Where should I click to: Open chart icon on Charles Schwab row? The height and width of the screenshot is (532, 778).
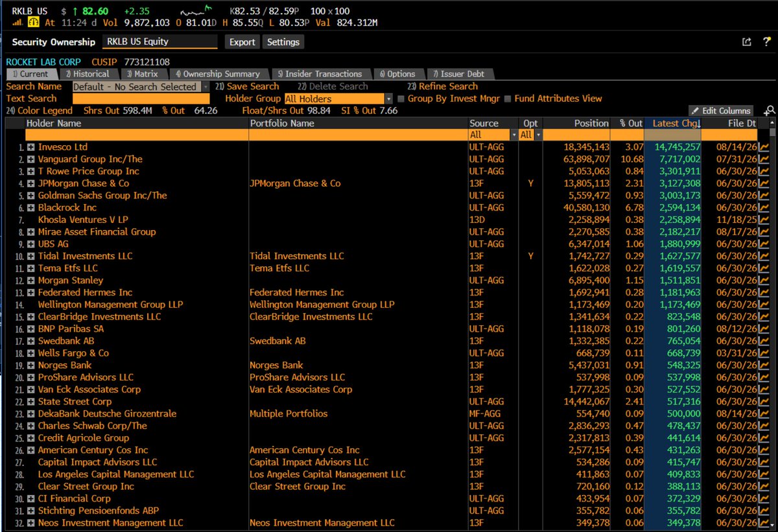coord(764,426)
